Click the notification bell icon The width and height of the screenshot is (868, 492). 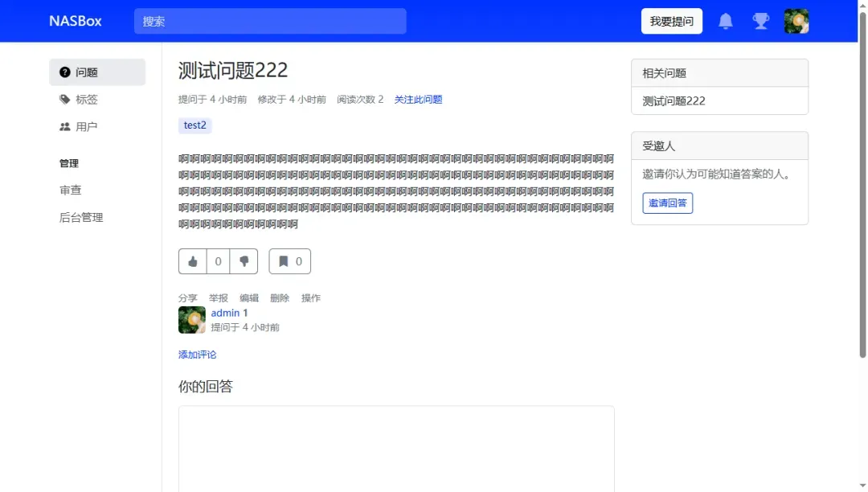click(725, 22)
